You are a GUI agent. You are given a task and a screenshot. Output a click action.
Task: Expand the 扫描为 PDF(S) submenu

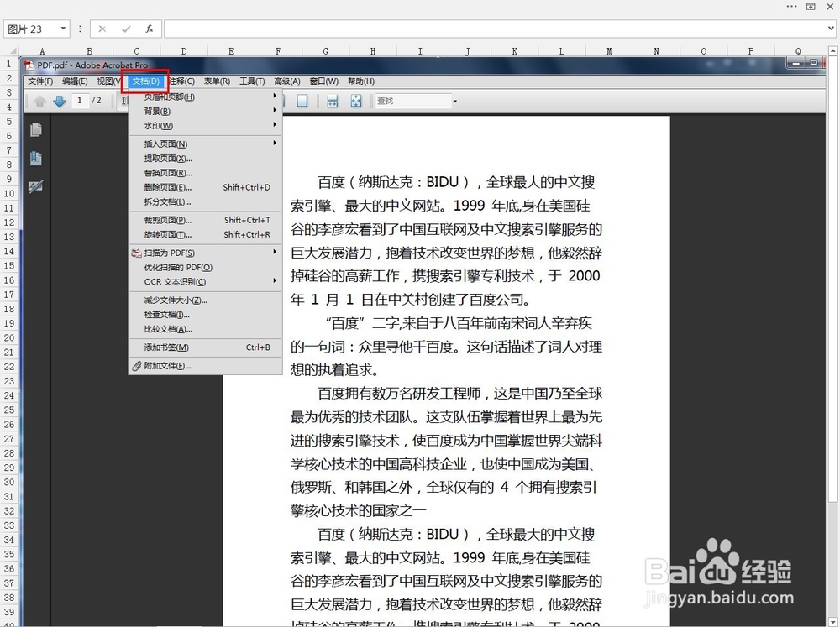tap(275, 252)
